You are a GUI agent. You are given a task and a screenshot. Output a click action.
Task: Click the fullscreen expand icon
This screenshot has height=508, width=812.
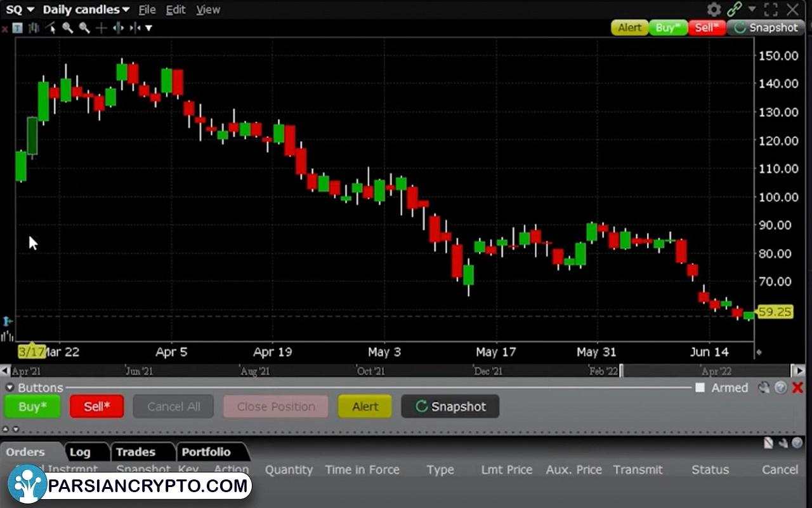pos(771,10)
